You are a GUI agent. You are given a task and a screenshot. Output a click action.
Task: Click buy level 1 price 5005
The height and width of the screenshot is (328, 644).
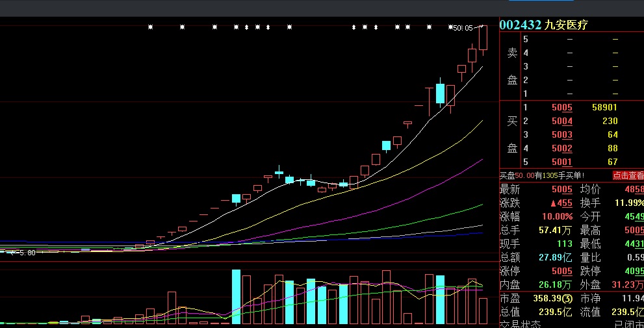click(561, 107)
